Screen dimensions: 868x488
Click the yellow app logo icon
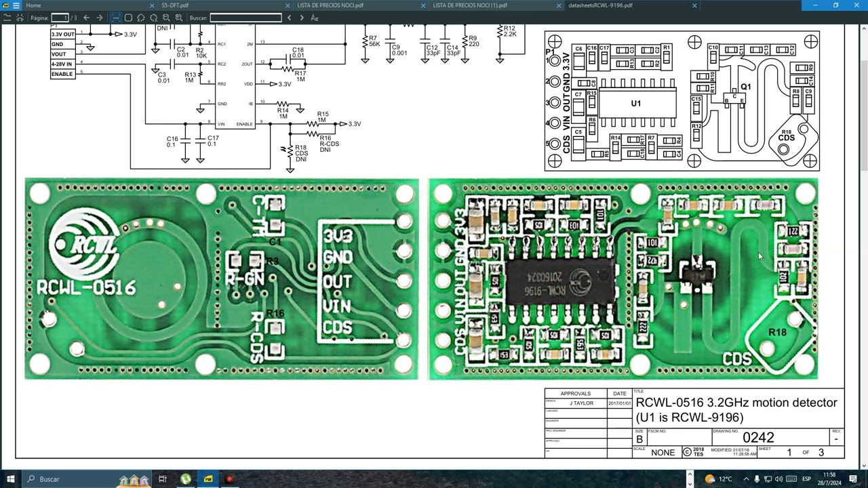(5, 5)
